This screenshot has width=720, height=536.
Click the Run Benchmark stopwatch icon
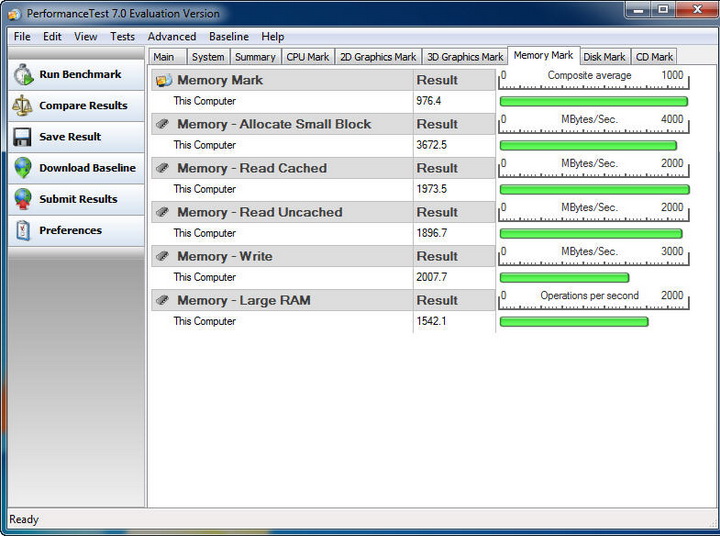click(23, 75)
